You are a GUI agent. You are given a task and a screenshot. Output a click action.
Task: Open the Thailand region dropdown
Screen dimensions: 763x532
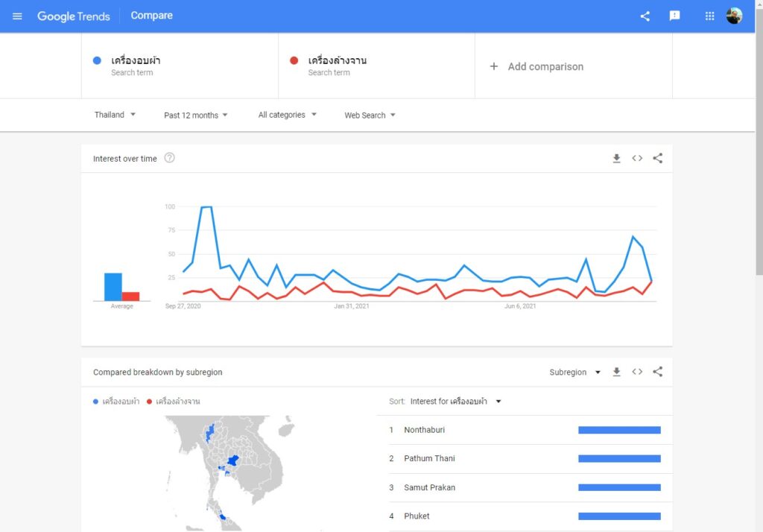click(115, 115)
